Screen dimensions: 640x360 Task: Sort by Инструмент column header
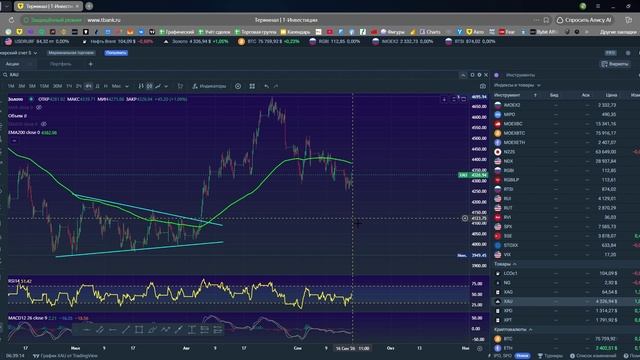click(507, 95)
